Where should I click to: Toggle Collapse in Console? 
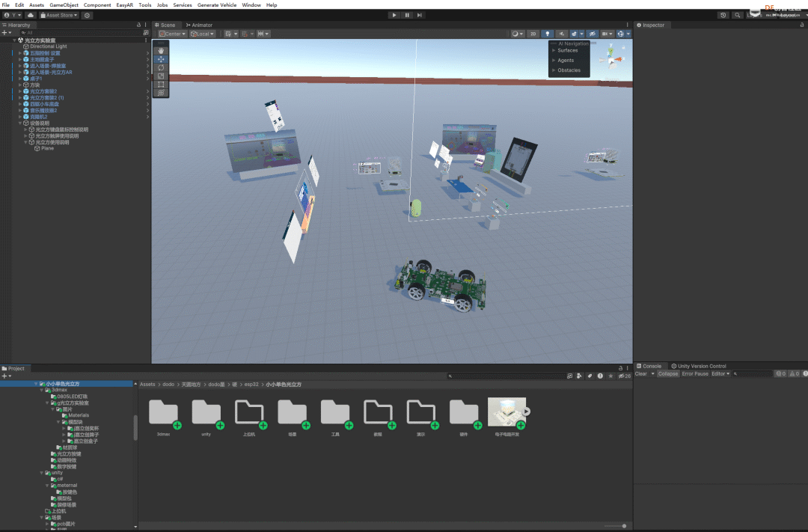(668, 373)
